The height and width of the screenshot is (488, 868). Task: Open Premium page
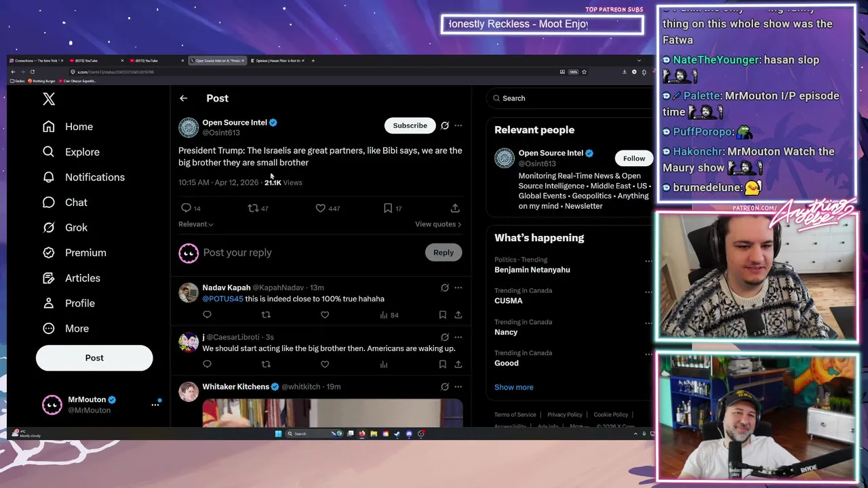pyautogui.click(x=75, y=252)
